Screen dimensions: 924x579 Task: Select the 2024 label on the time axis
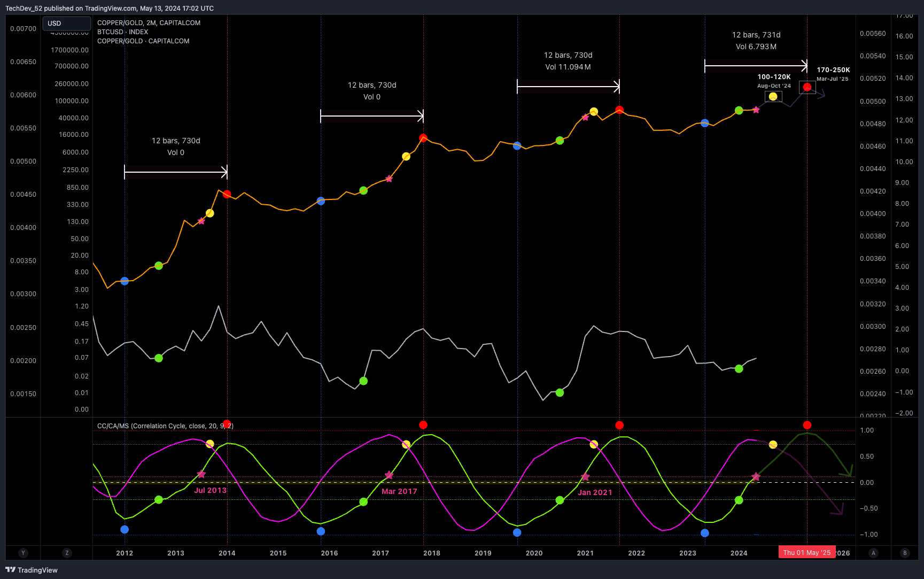739,553
